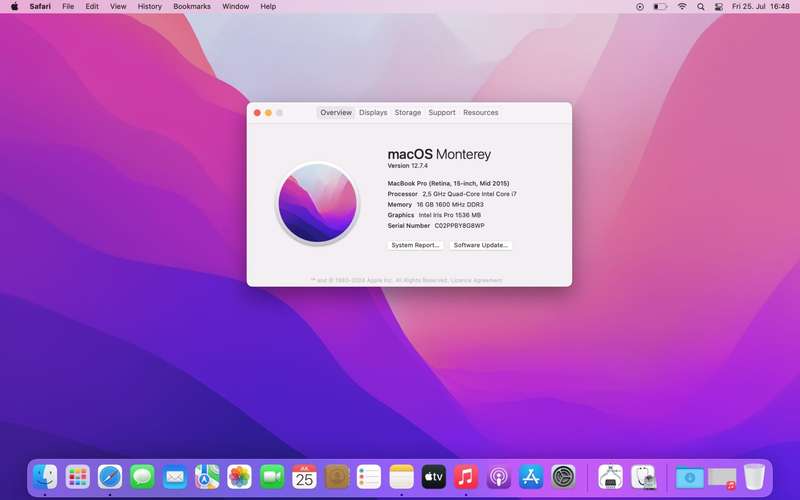The image size is (800, 500).
Task: Open Control Centre in the menu bar
Action: coord(719,7)
